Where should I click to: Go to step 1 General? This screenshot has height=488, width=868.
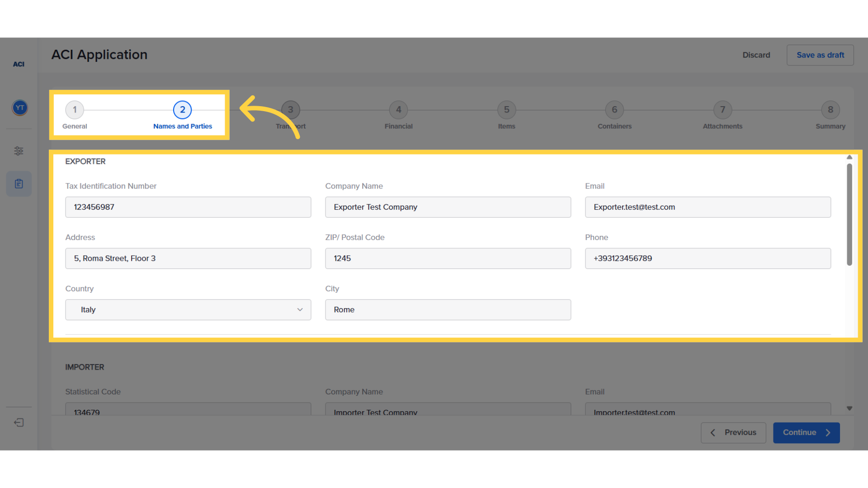(75, 110)
